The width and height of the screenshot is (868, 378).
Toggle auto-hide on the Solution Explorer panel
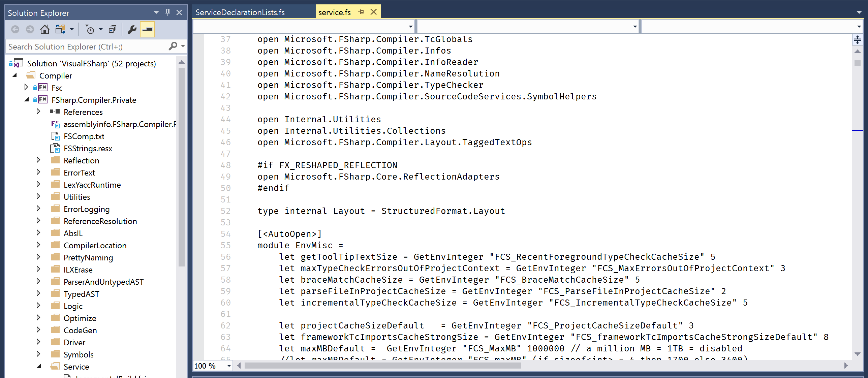167,12
